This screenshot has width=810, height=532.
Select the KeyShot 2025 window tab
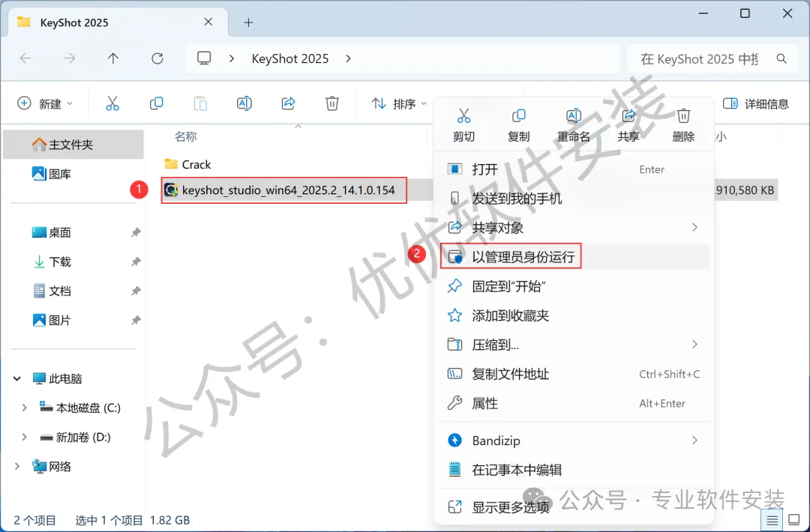pyautogui.click(x=118, y=22)
